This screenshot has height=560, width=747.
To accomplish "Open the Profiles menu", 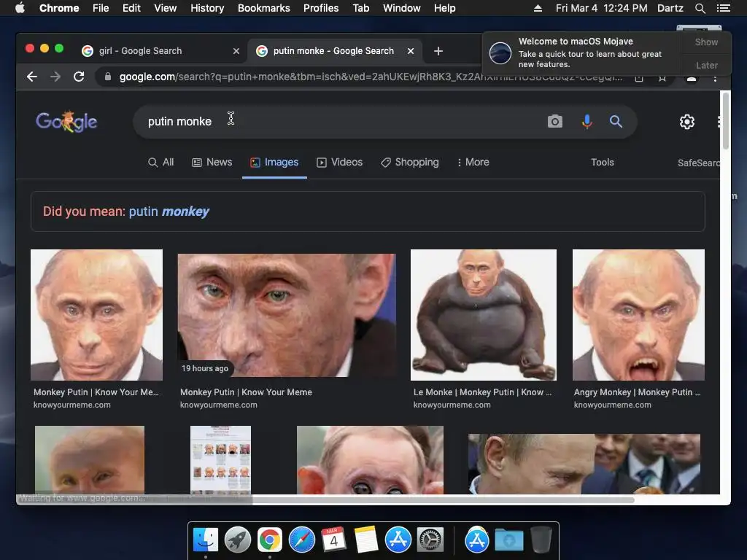I will point(321,8).
